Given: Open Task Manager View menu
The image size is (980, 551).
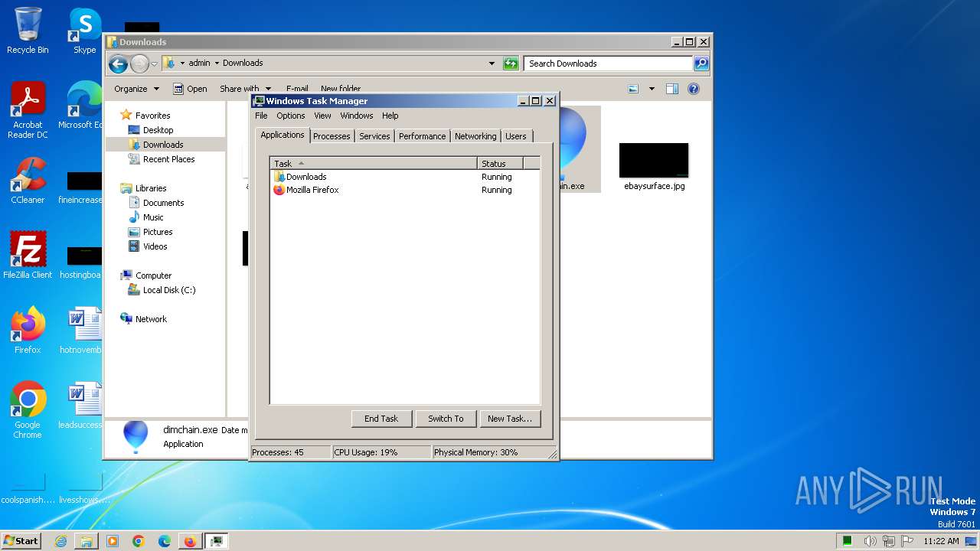Looking at the screenshot, I should coord(322,116).
